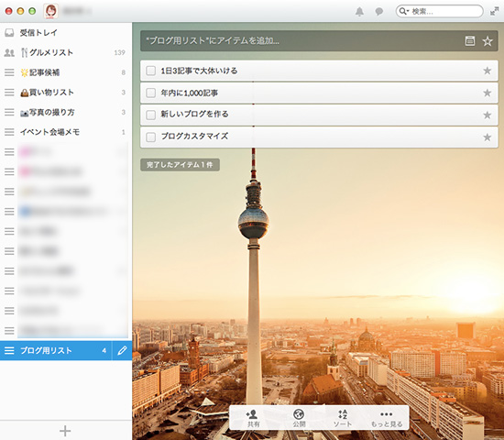The height and width of the screenshot is (440, 504).
Task: Click the 新しいブログを作る task text
Action: [x=194, y=115]
